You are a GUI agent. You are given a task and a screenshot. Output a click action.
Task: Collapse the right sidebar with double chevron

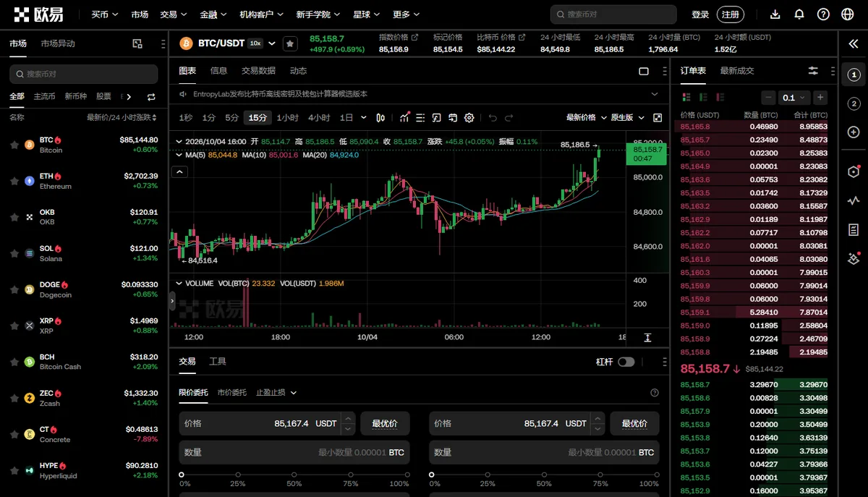pyautogui.click(x=854, y=44)
